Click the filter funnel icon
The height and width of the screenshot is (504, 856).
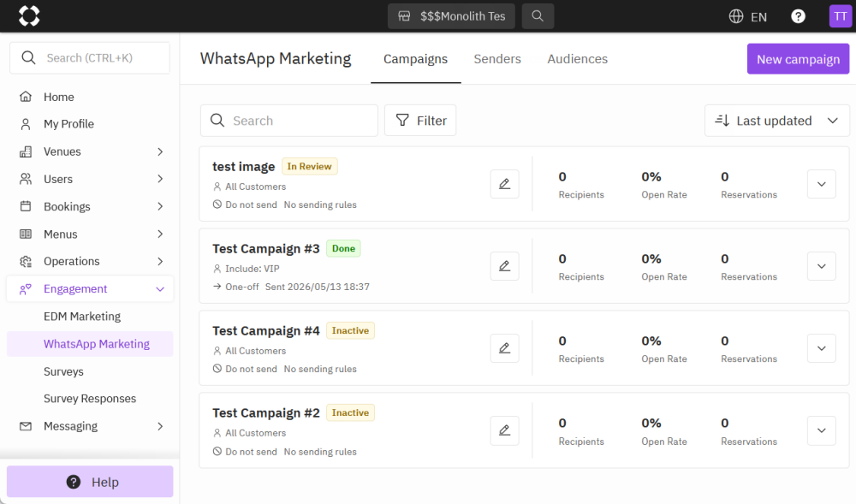pos(402,120)
